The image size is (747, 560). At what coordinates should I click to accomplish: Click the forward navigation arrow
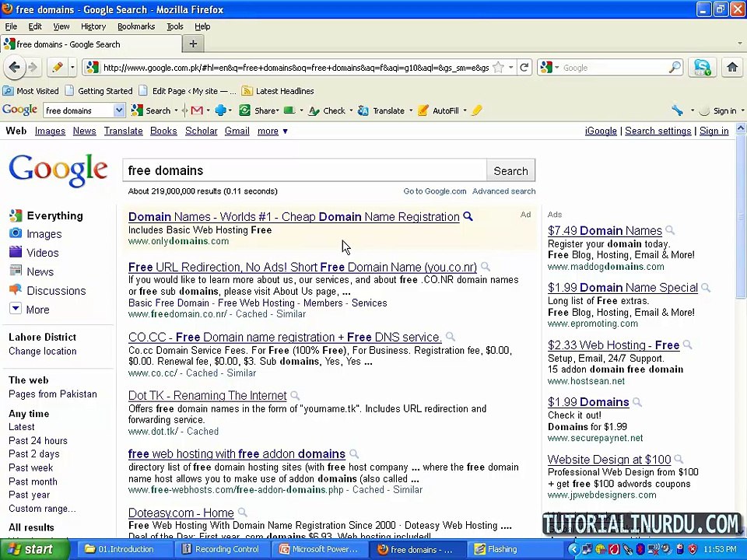click(33, 68)
